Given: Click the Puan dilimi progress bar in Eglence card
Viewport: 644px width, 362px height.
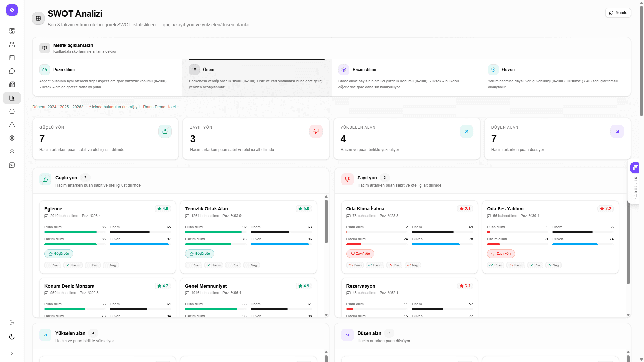Looking at the screenshot, I should [75, 232].
